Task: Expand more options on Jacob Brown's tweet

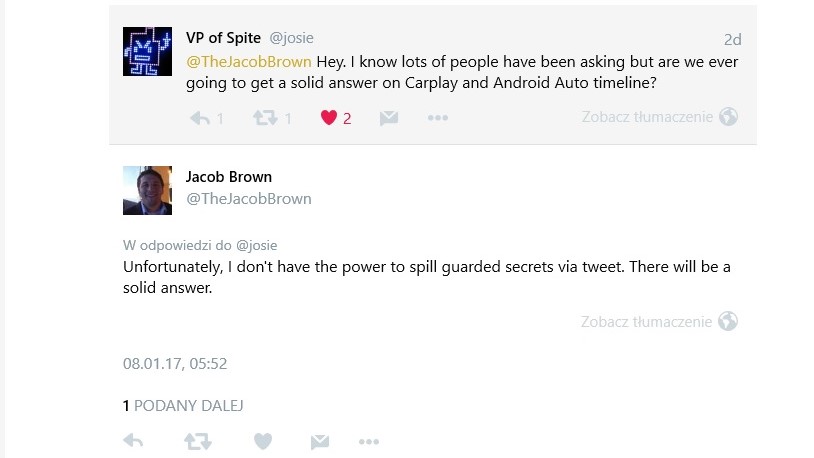Action: pos(369,441)
